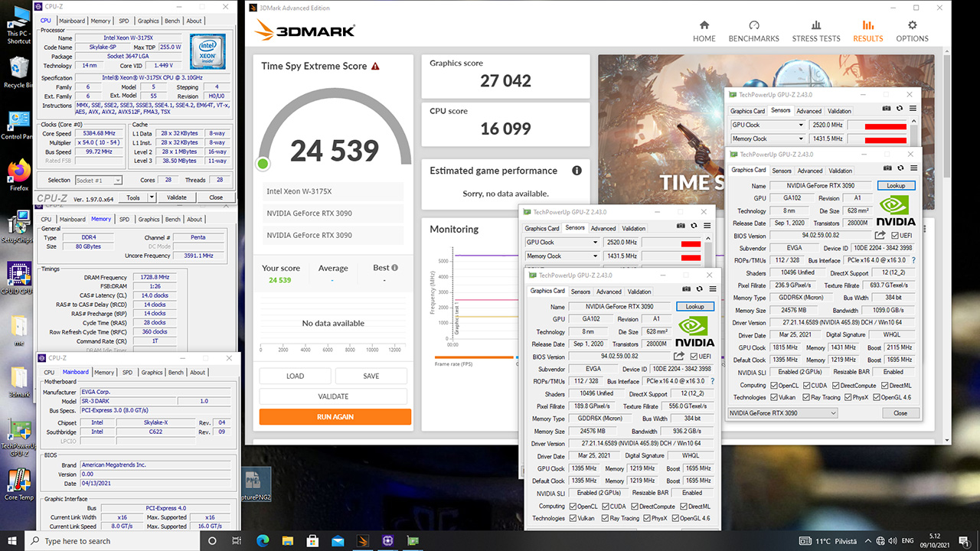Click camera screenshot icon in top-right GPU-Z Sensors window
Viewport: 980px width, 551px height.
(x=887, y=109)
